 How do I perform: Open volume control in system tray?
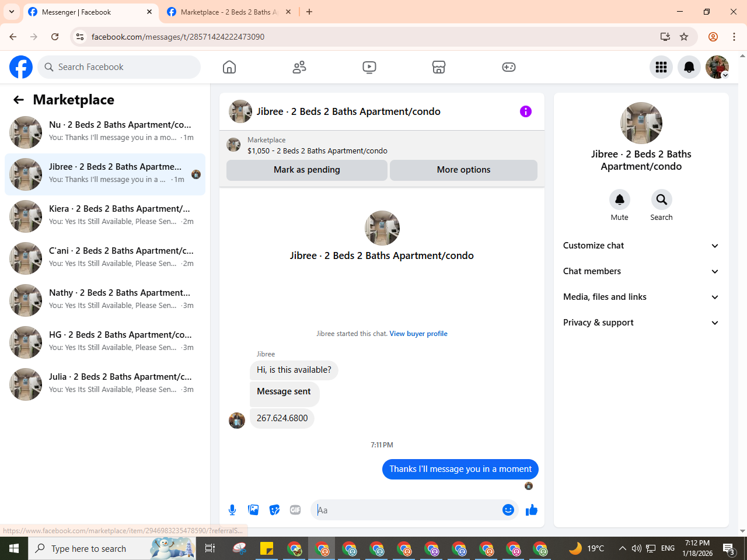[x=636, y=548]
